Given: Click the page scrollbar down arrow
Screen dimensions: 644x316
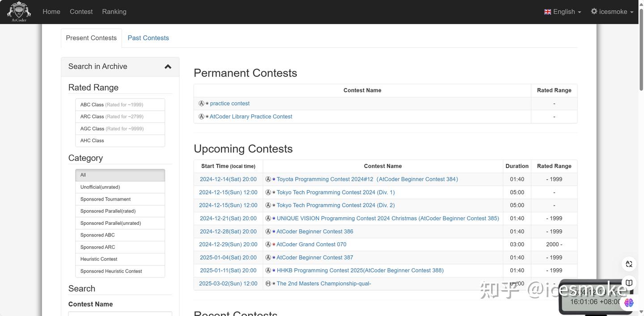Looking at the screenshot, I should click(641, 312).
